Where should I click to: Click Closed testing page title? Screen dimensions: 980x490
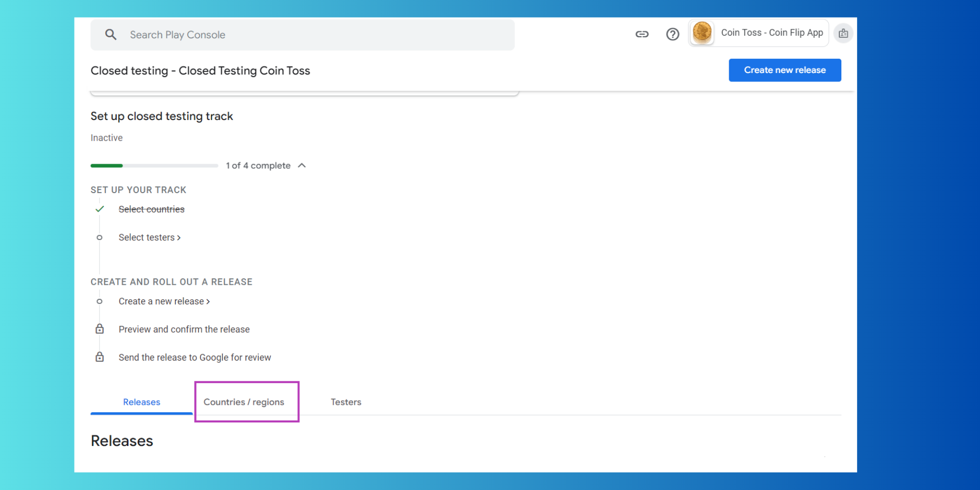click(200, 71)
